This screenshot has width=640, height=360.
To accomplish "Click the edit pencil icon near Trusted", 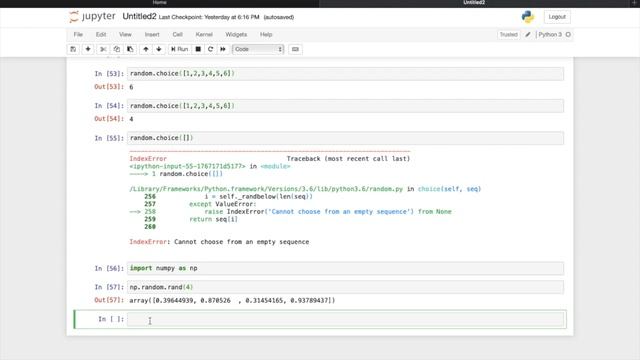I will point(527,35).
